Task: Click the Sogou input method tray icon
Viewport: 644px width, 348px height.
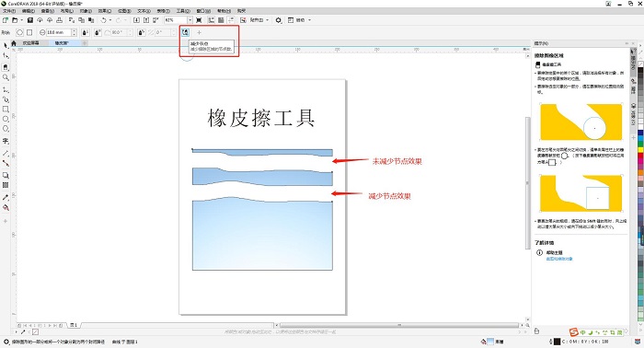Action: [x=574, y=332]
